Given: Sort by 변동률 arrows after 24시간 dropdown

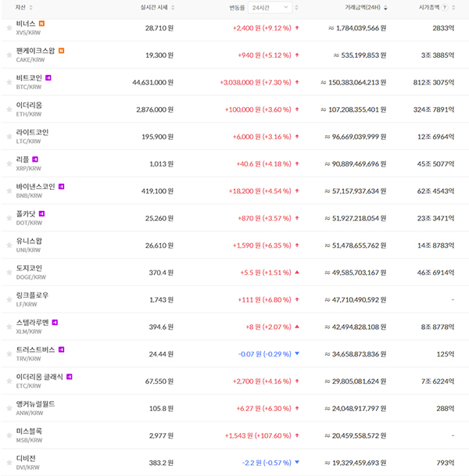Looking at the screenshot, I should pos(296,8).
